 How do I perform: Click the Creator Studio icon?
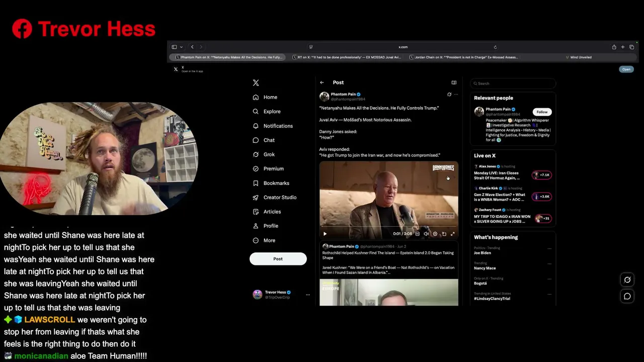tap(256, 197)
